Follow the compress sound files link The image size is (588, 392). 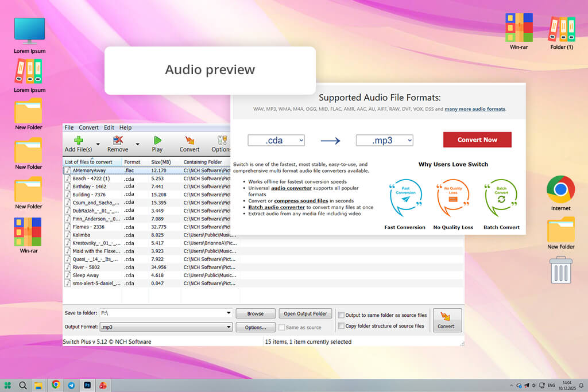[301, 201]
